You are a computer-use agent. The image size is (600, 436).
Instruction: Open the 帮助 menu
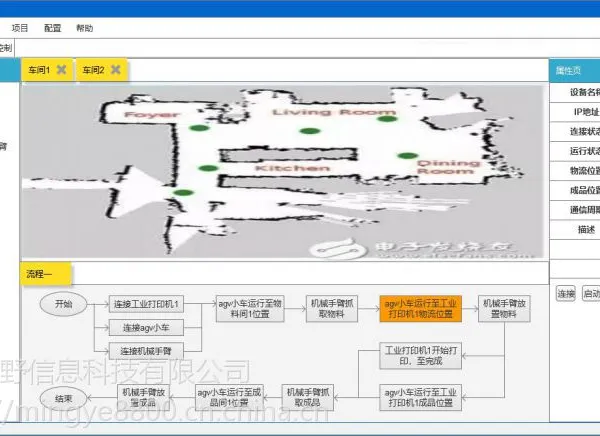(x=85, y=28)
